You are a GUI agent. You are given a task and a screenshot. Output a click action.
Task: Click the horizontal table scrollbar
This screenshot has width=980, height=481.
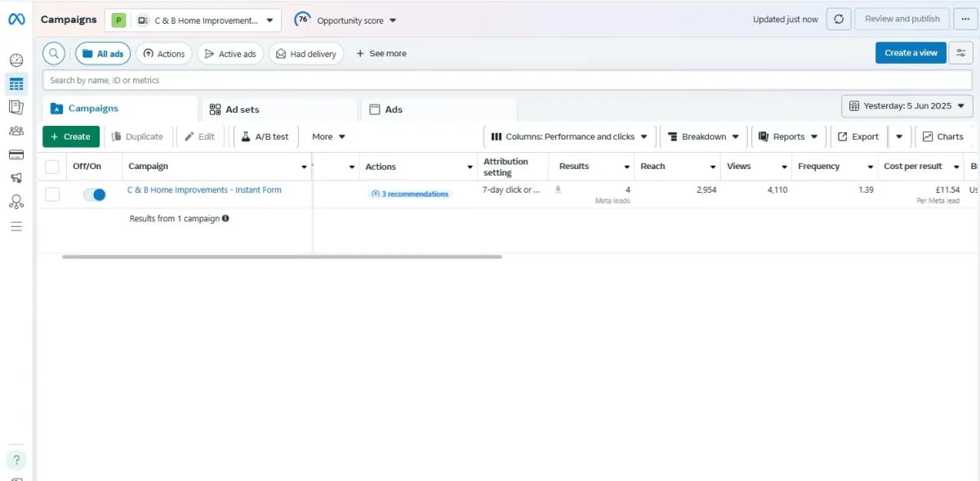pos(282,256)
